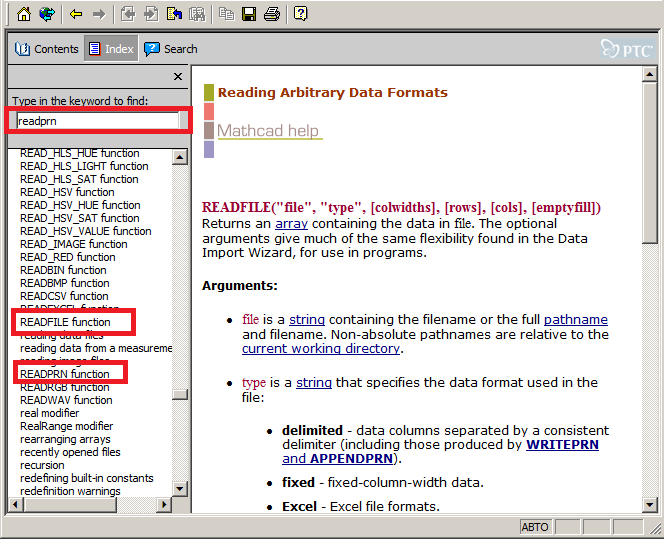Image resolution: width=664 pixels, height=539 pixels.
Task: Open READFILE function index entry
Action: [x=65, y=322]
